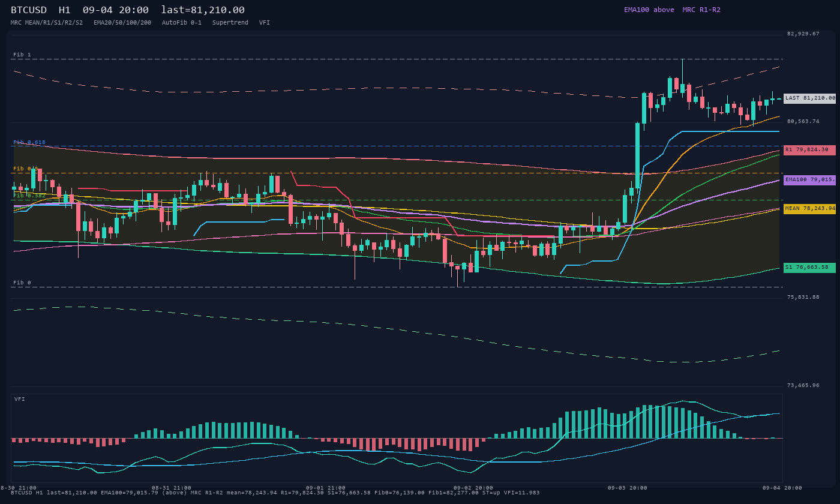
Task: Click the last=81,210.00 value in the title
Action: point(203,10)
